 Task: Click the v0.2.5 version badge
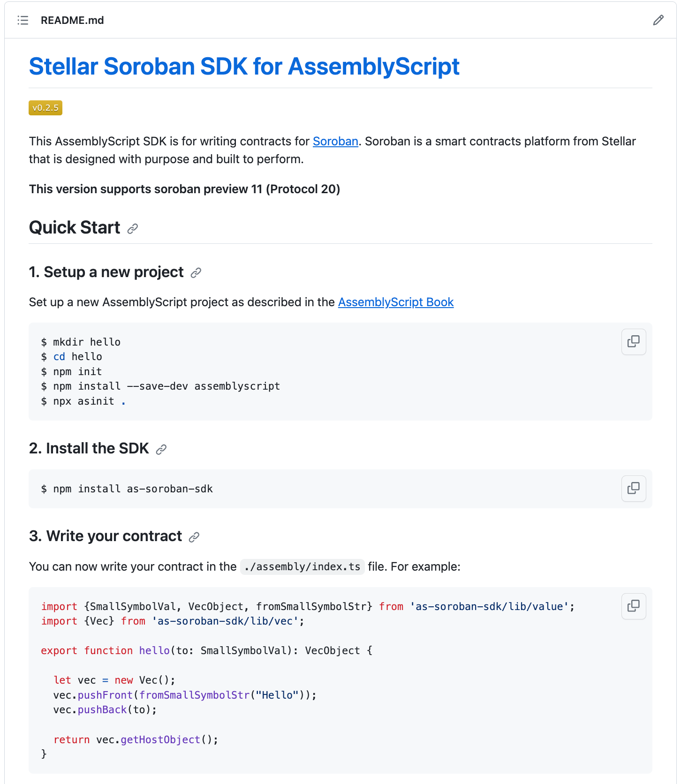click(45, 108)
